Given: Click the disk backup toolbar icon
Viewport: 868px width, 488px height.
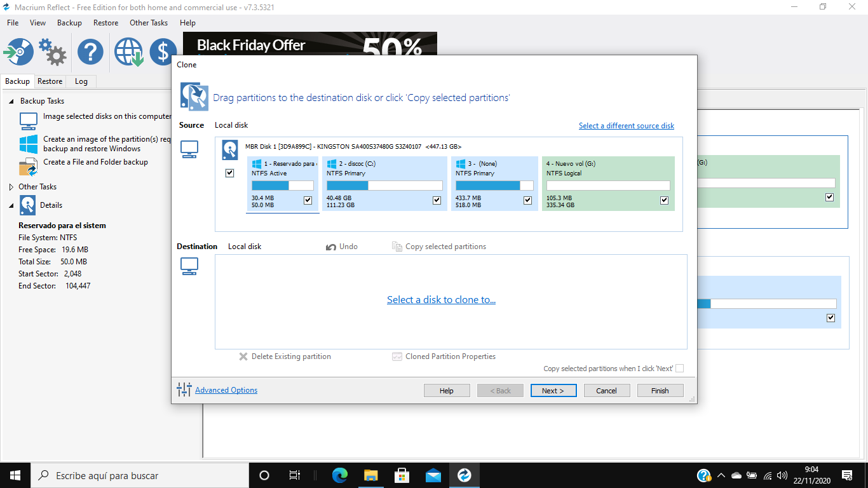Looking at the screenshot, I should click(x=18, y=51).
